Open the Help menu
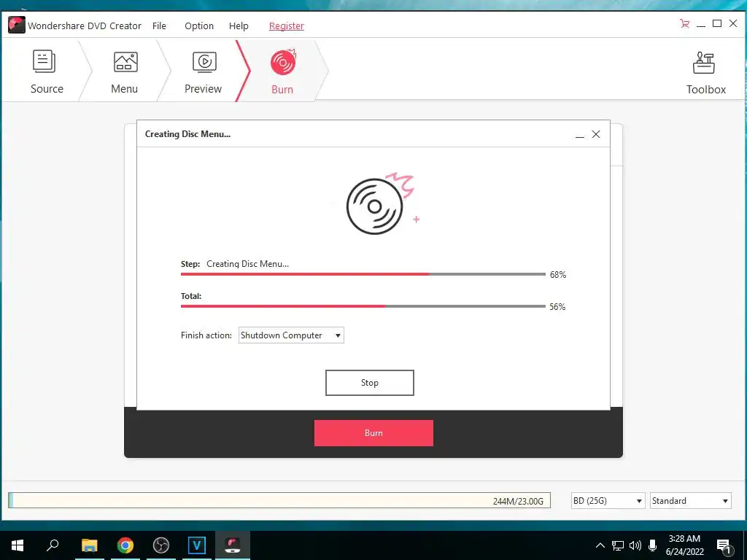 pos(239,26)
